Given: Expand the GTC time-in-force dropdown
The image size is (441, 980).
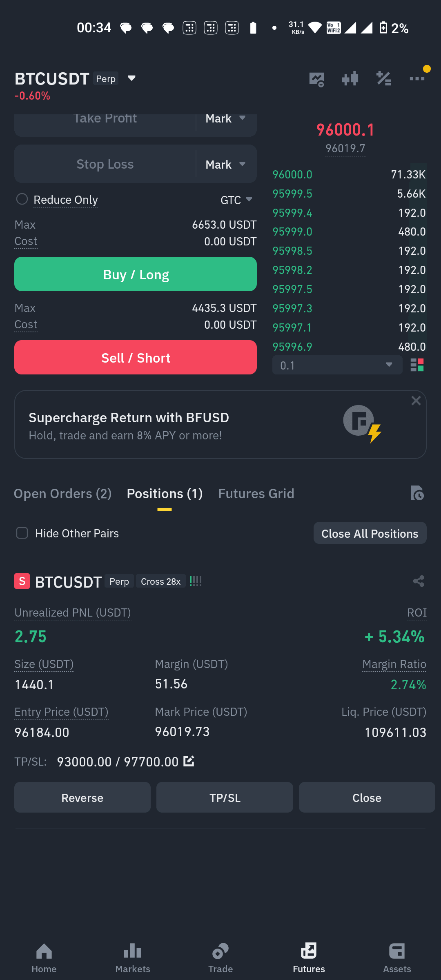Looking at the screenshot, I should click(x=236, y=200).
